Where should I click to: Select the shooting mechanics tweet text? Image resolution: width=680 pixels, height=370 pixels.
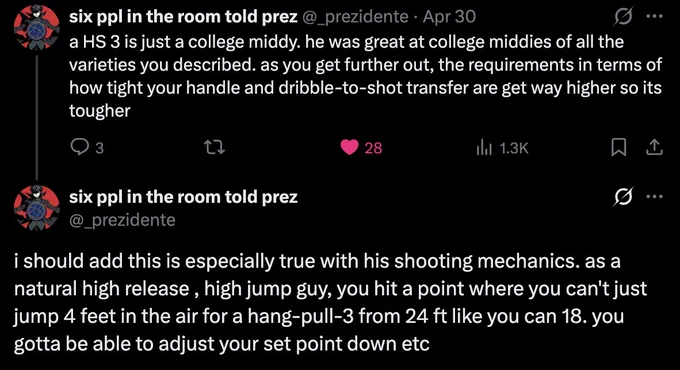pyautogui.click(x=330, y=302)
